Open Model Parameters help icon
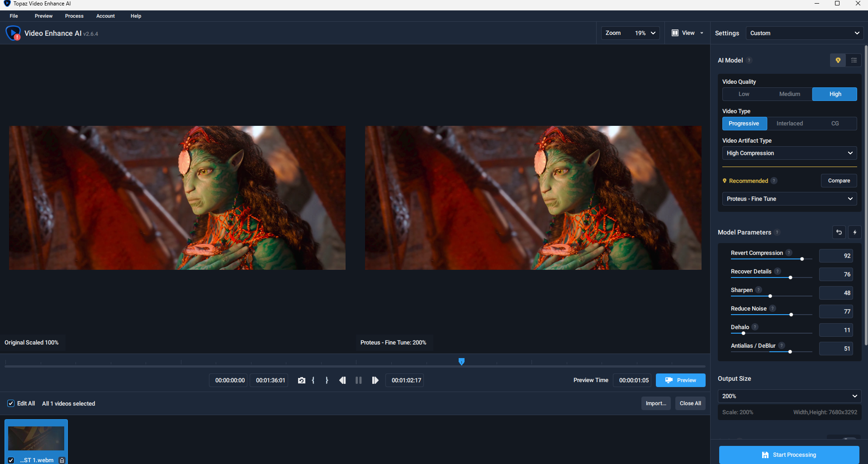868x464 pixels. (x=777, y=232)
